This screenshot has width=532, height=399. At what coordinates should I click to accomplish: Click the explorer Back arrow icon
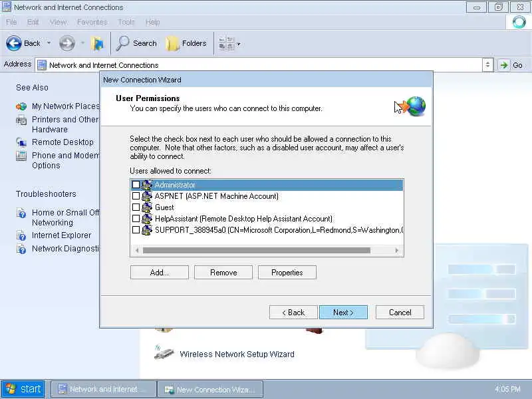coord(14,43)
